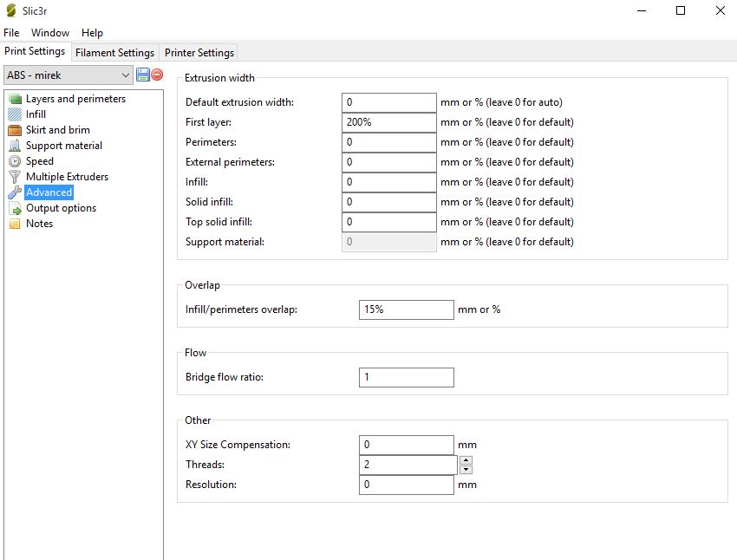Increase Threads with the up arrow

[466, 460]
